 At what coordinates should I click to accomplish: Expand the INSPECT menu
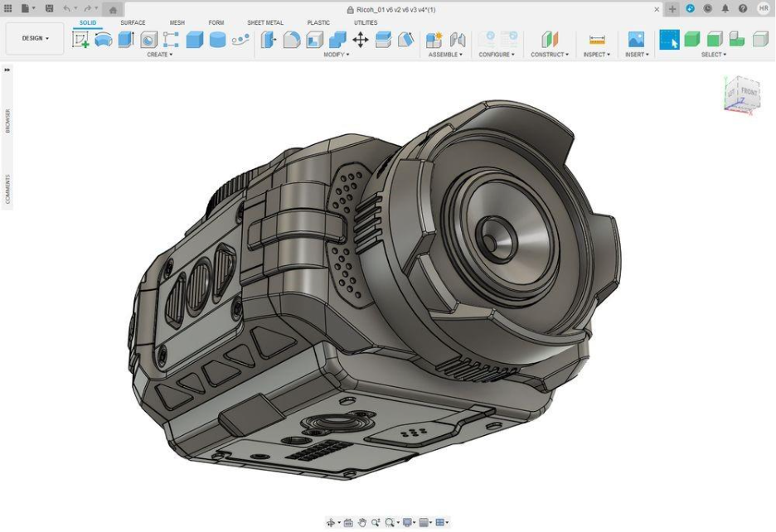tap(596, 55)
